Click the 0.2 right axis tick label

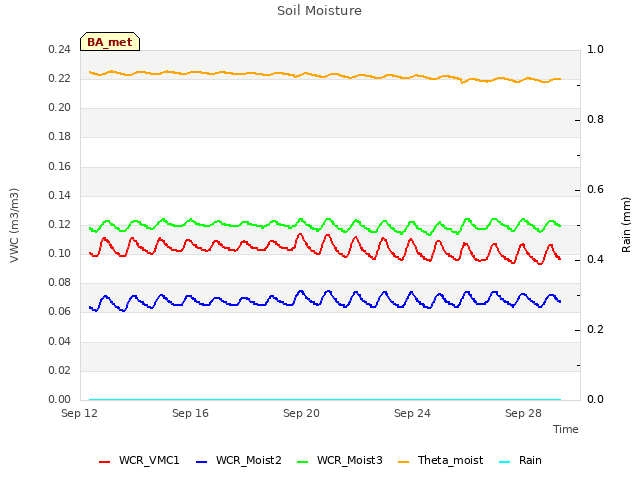[x=595, y=329]
